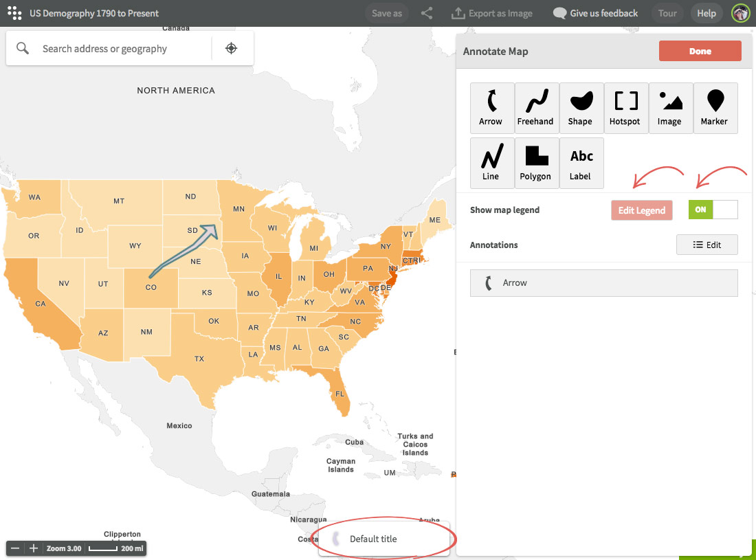Click the NY state label
This screenshot has width=756, height=560.
click(x=386, y=246)
